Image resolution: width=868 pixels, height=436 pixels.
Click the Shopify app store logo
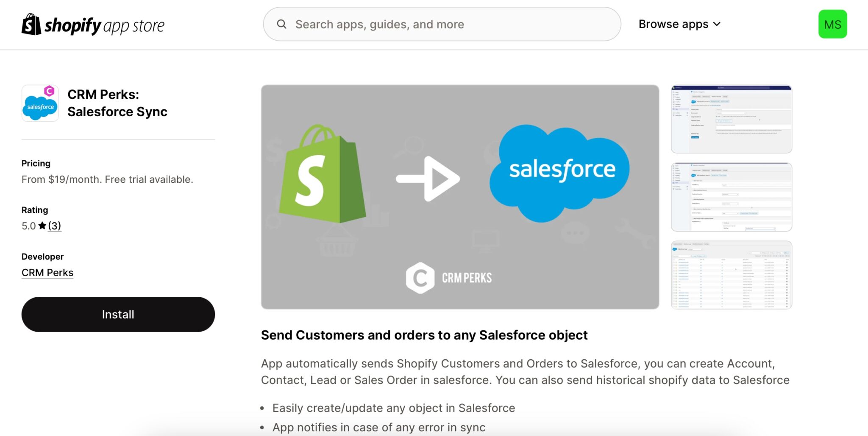pyautogui.click(x=92, y=24)
